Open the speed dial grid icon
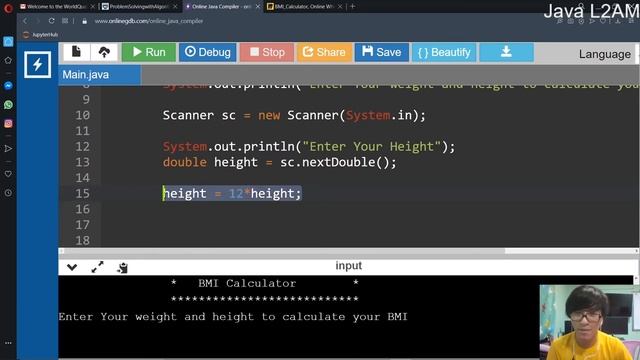This screenshot has width=640, height=360. click(x=65, y=21)
